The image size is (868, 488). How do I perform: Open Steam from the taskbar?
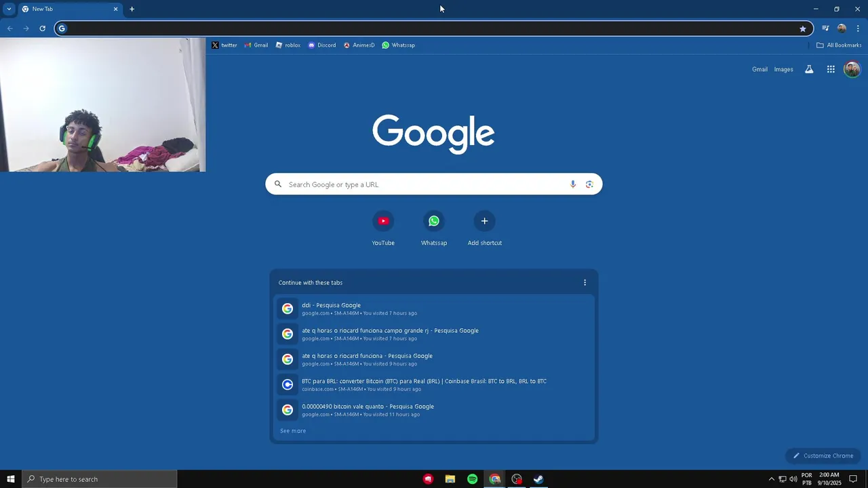pyautogui.click(x=538, y=479)
